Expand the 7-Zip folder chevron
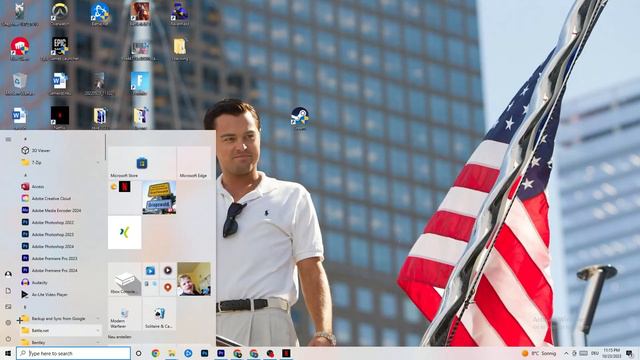 [98, 162]
